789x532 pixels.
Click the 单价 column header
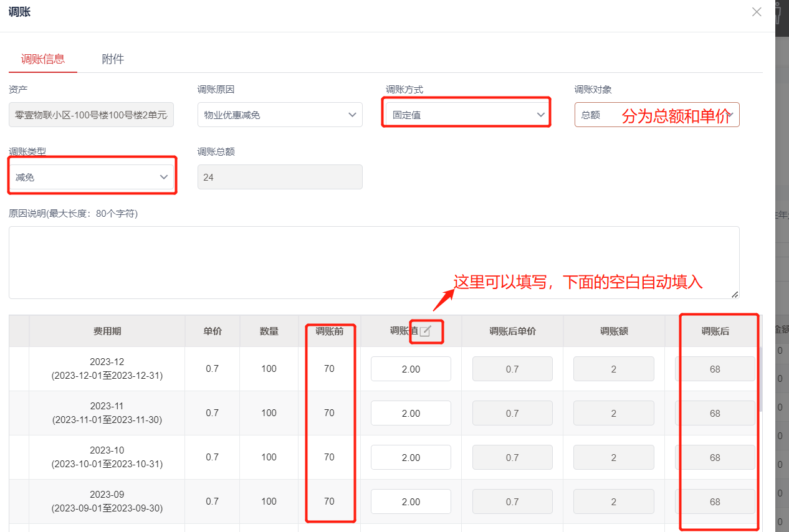(213, 331)
